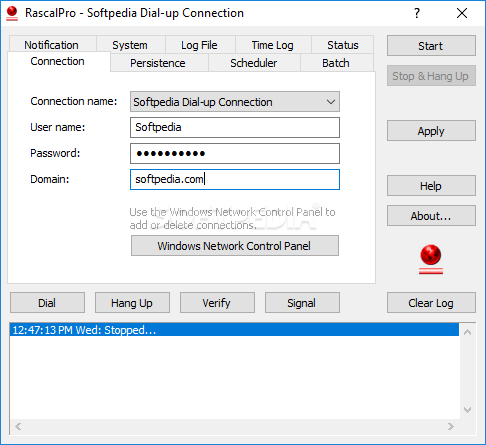486x445 pixels.
Task: Open the Connection name dropdown
Action: (x=235, y=102)
